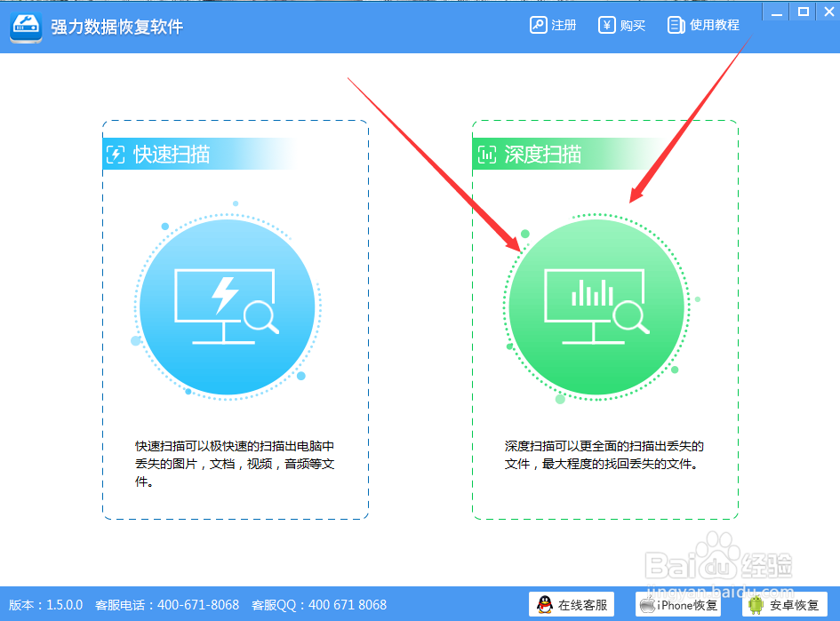
Task: Minimize the application window
Action: tap(777, 12)
